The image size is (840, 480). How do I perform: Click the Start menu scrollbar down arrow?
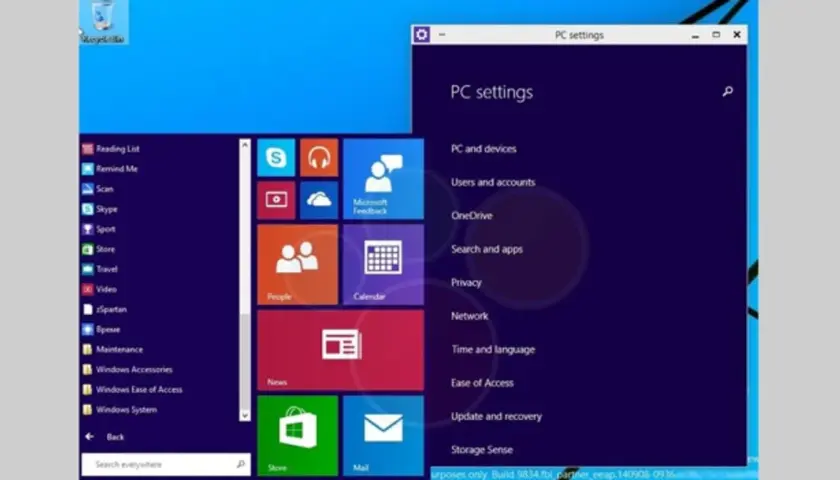245,416
